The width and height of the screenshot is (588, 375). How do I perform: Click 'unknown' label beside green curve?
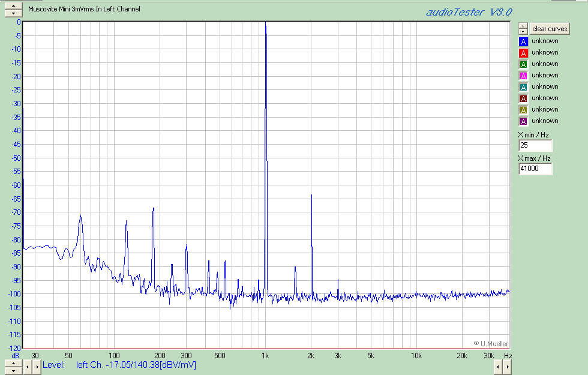click(x=545, y=64)
